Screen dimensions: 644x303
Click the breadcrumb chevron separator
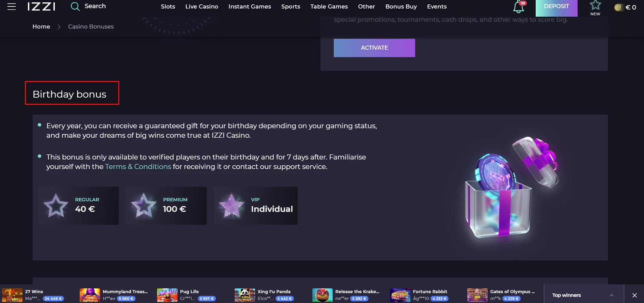59,27
